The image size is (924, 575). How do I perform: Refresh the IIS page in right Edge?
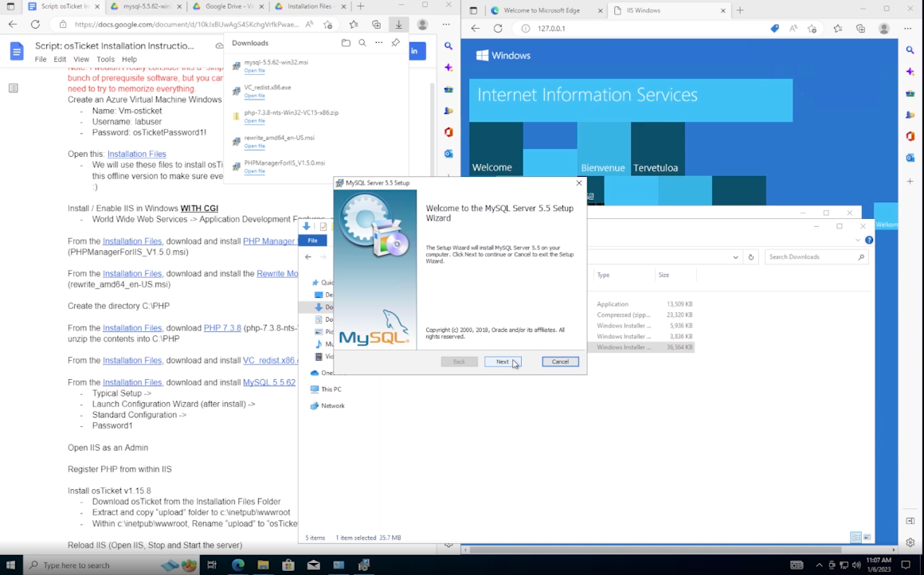[498, 29]
